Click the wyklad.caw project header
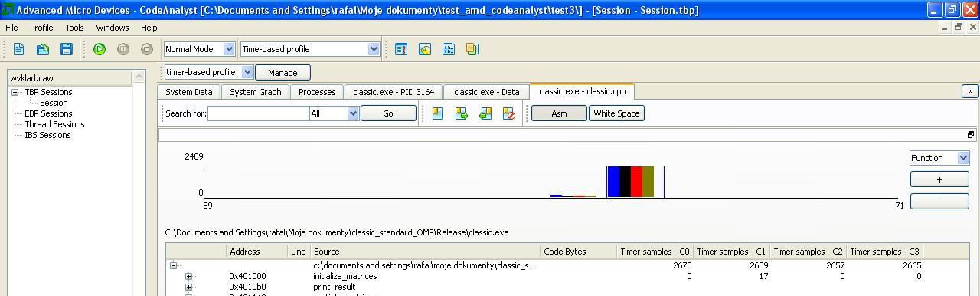 70,78
